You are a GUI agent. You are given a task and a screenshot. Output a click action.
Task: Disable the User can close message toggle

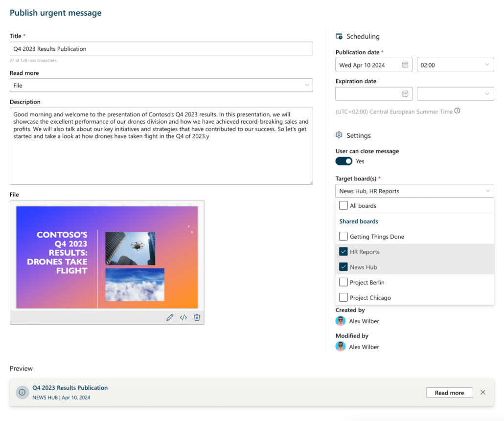tap(344, 161)
